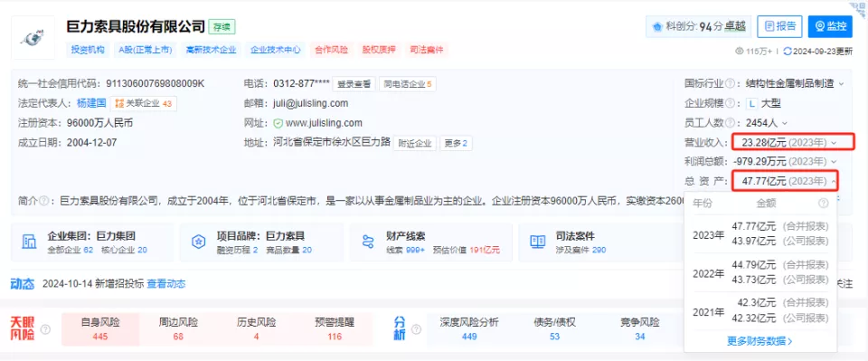Click the 附近企业 button

(x=415, y=143)
